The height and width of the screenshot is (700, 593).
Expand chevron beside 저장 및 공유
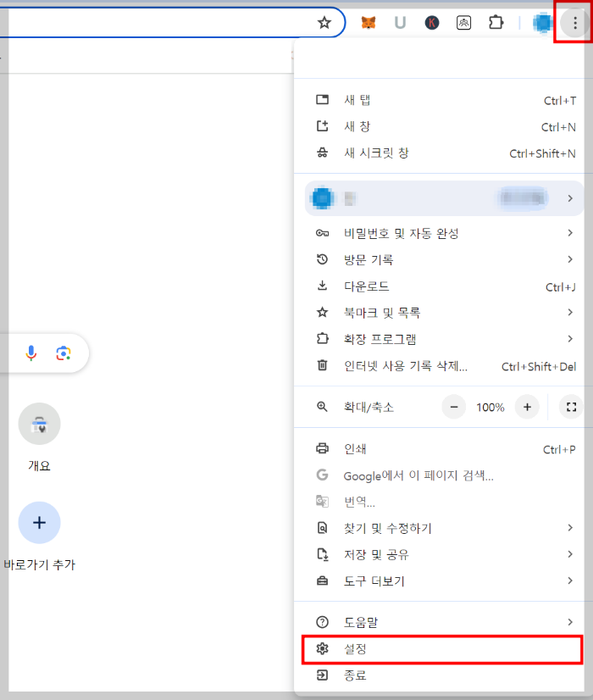570,554
